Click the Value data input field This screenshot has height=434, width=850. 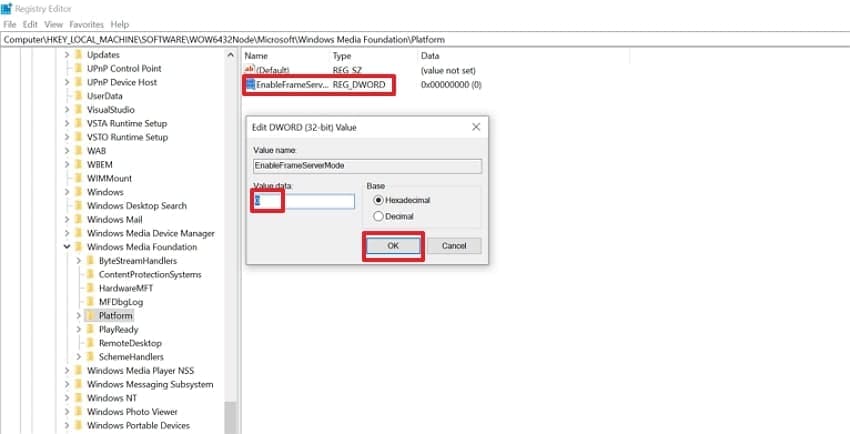click(304, 201)
